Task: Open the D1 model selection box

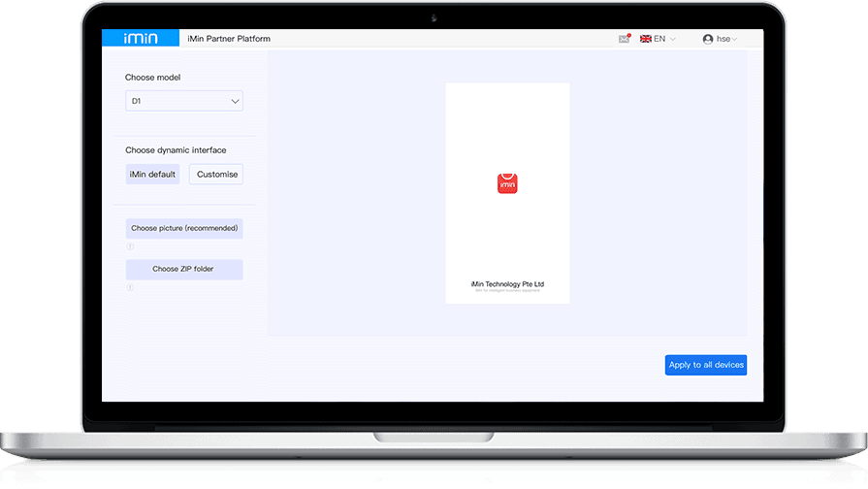Action: click(x=183, y=101)
